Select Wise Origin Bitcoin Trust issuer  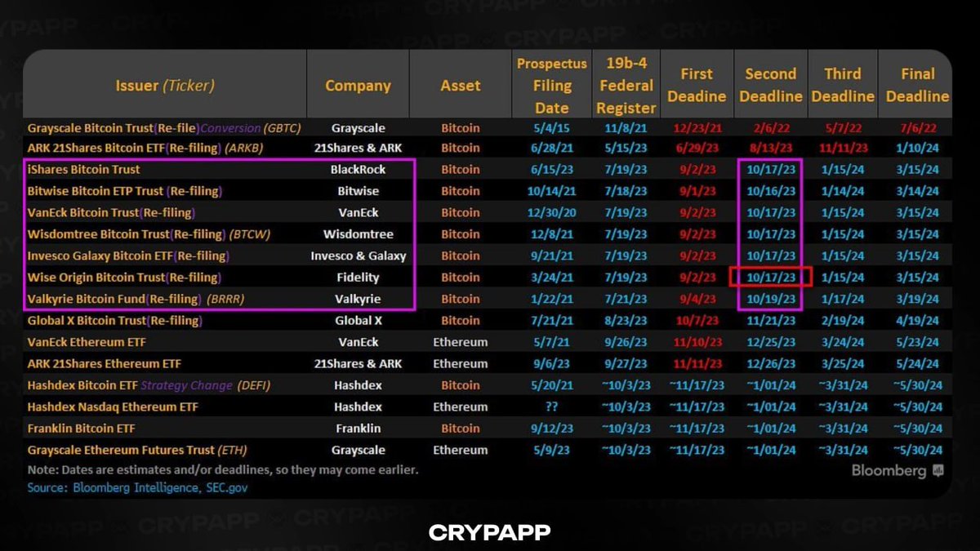[123, 278]
